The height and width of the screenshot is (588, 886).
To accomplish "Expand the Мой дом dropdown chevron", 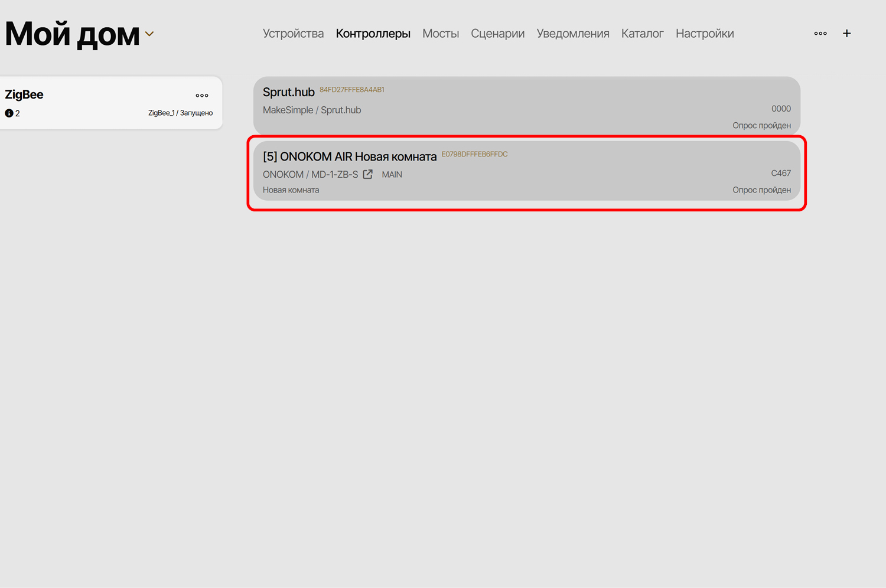I will [149, 34].
